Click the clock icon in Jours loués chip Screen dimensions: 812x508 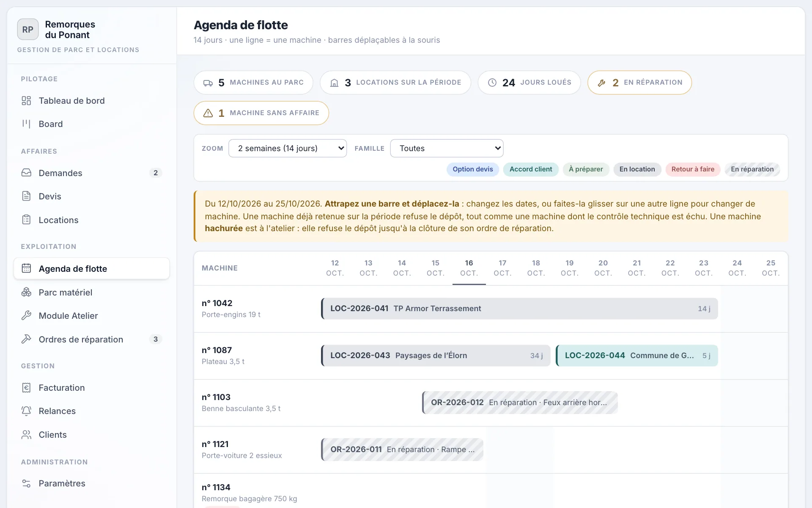pos(492,83)
